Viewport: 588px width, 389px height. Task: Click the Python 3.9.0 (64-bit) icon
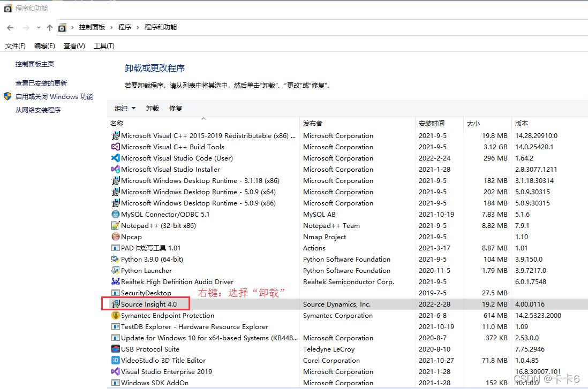(x=116, y=260)
